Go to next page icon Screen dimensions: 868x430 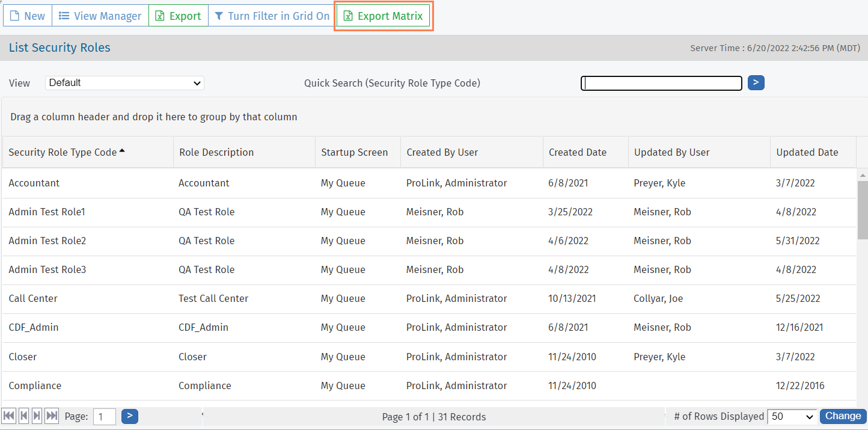click(37, 416)
